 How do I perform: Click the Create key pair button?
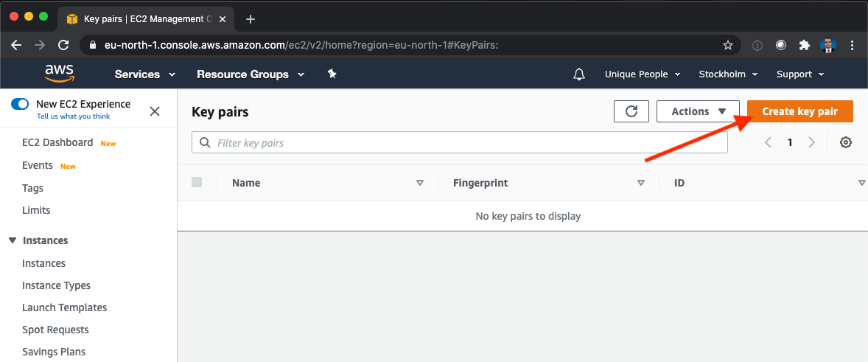(800, 111)
